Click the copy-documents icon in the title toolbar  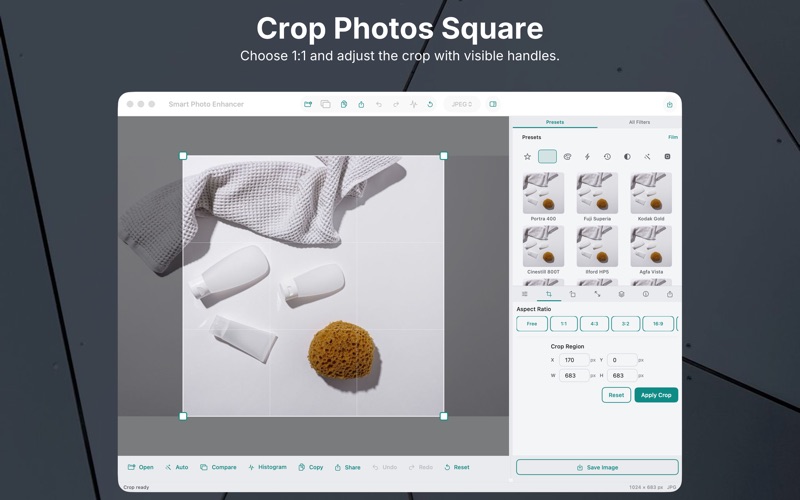pyautogui.click(x=344, y=104)
